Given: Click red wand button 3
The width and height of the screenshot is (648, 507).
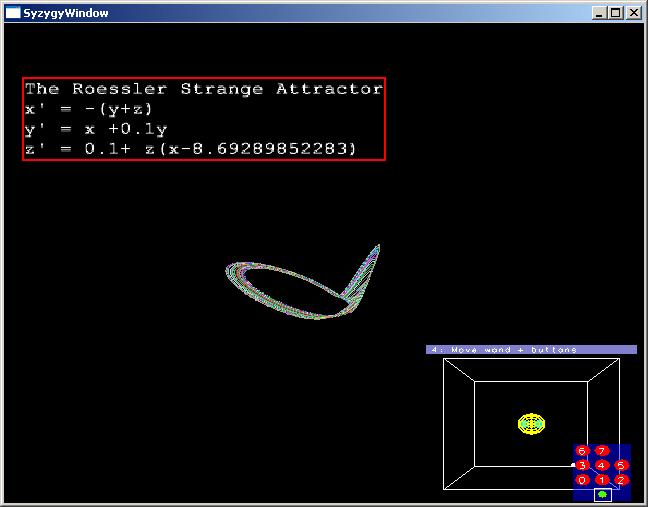Looking at the screenshot, I should pos(582,465).
